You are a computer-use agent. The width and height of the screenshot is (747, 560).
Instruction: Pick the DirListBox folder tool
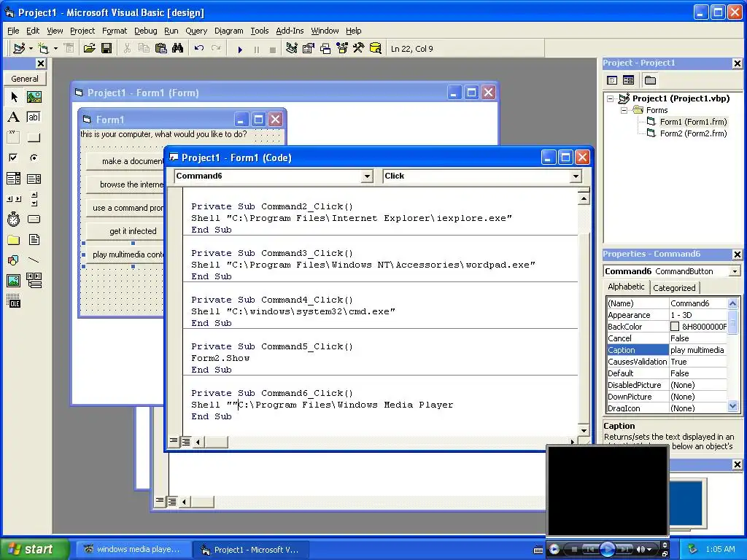click(14, 239)
